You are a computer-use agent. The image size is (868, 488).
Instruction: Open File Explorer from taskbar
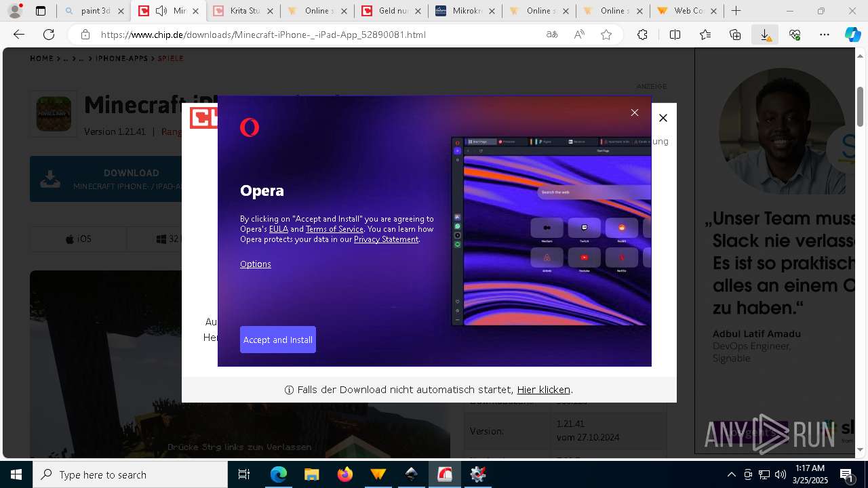[x=311, y=474]
